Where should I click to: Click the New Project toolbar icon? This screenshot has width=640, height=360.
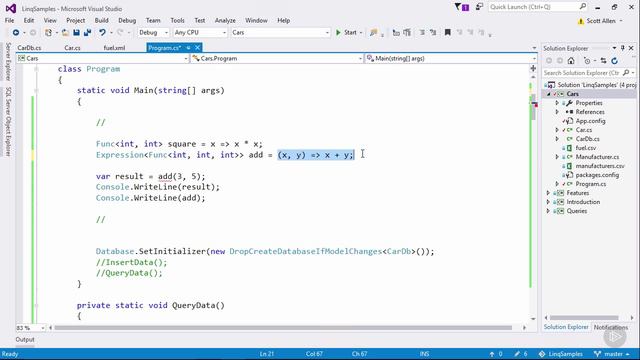[49, 33]
